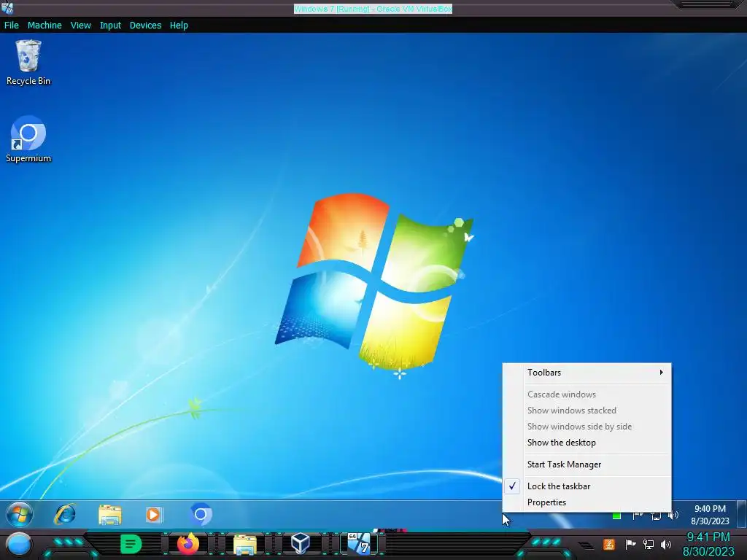The width and height of the screenshot is (747, 560).
Task: Launch Windows Media Player from guest taskbar
Action: [x=154, y=515]
